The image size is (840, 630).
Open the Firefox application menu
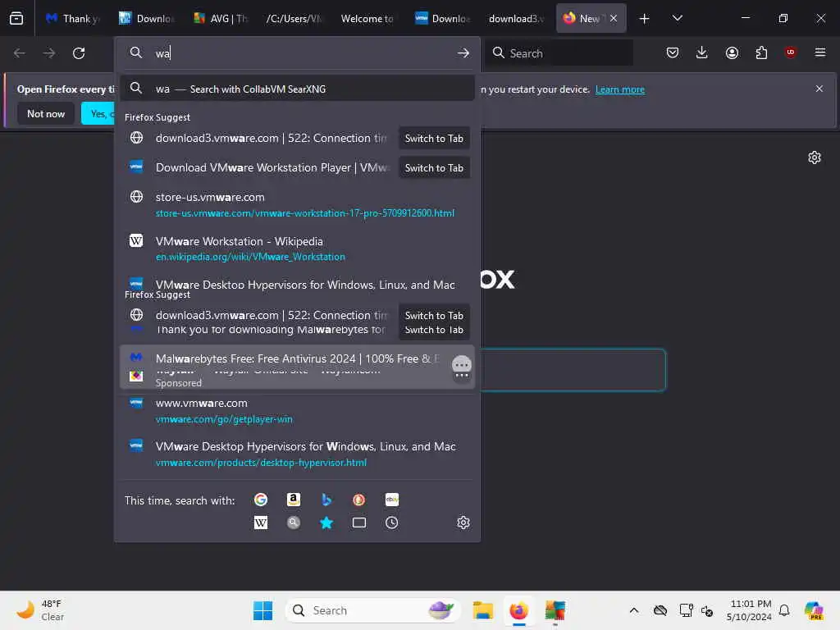(820, 52)
